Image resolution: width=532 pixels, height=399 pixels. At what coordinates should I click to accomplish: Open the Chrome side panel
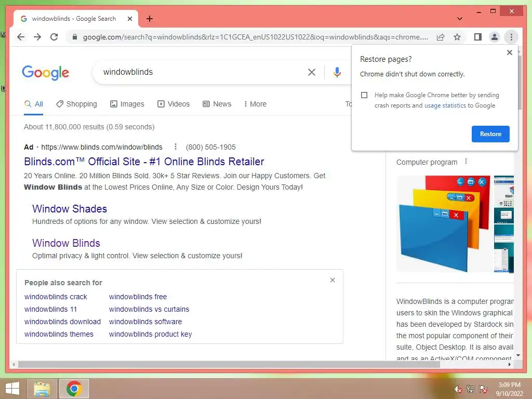[x=478, y=37]
